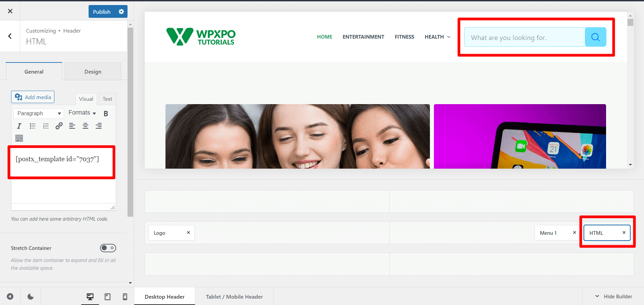Enable dark mode with the moon icon
644x305 pixels.
click(x=31, y=297)
